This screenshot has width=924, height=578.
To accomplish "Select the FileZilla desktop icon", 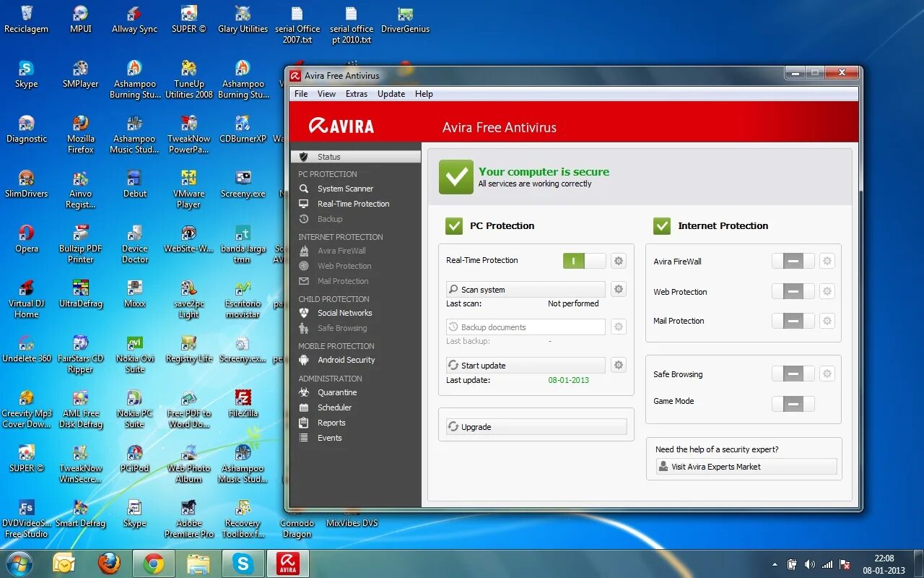I will [243, 405].
